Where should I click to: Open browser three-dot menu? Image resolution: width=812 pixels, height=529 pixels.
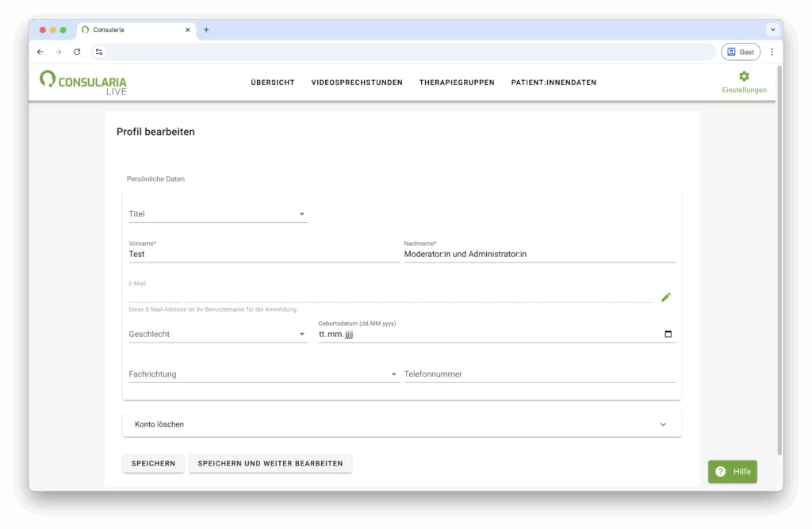tap(772, 52)
